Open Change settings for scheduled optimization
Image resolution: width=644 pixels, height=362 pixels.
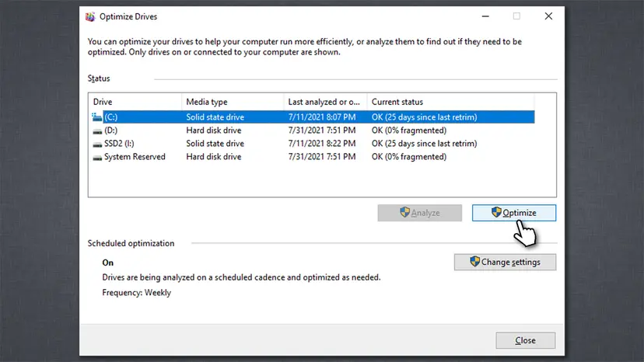506,262
